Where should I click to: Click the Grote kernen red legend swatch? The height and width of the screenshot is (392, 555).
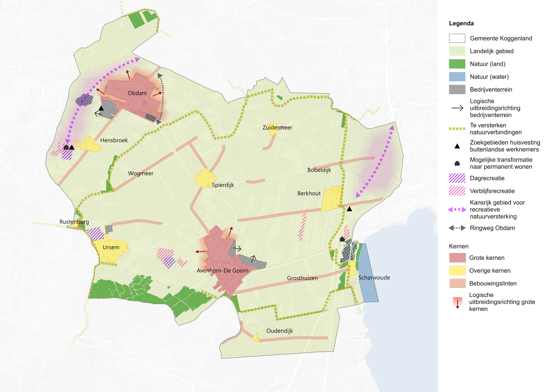pyautogui.click(x=457, y=258)
